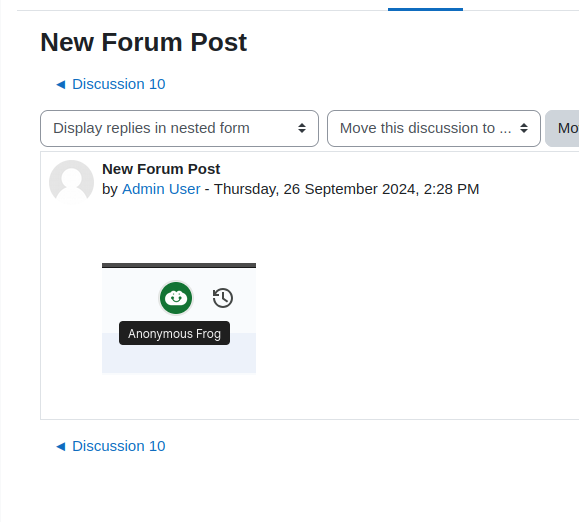Image resolution: width=579 pixels, height=522 pixels.
Task: Click the left arrow beside top Discussion 10
Action: tap(61, 85)
